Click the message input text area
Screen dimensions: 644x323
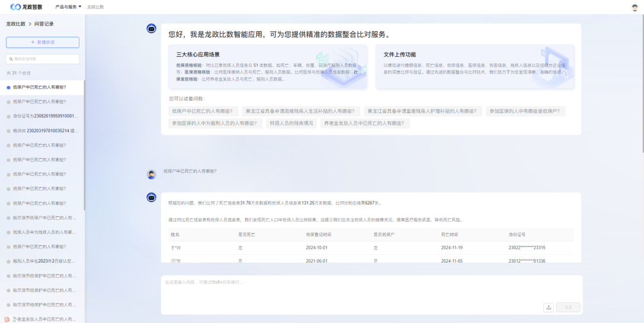tap(353, 289)
